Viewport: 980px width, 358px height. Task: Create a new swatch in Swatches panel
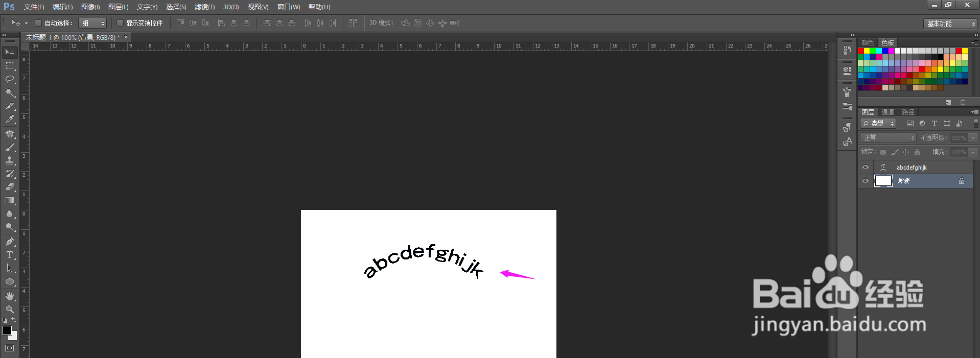(948, 102)
